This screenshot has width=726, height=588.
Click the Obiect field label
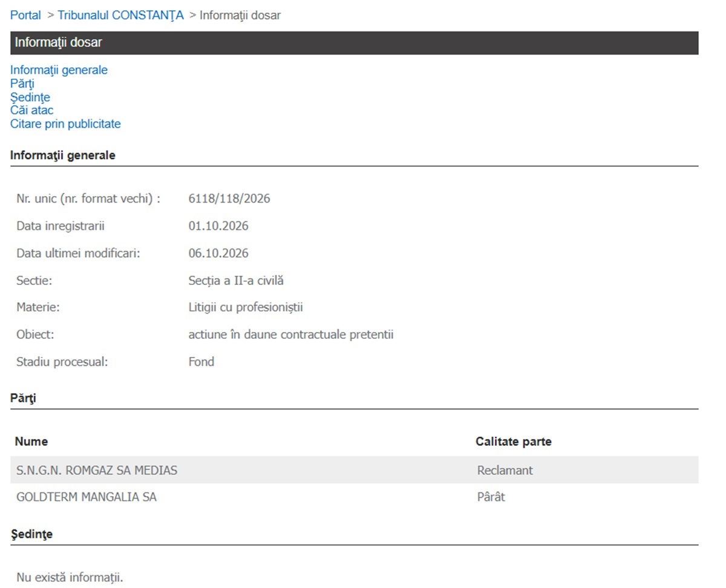35,335
